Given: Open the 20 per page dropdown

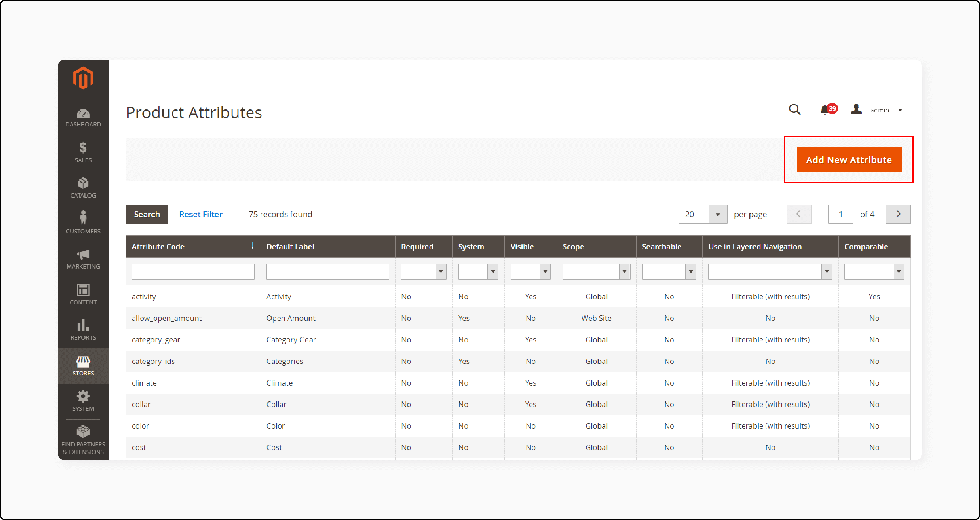Looking at the screenshot, I should (703, 214).
